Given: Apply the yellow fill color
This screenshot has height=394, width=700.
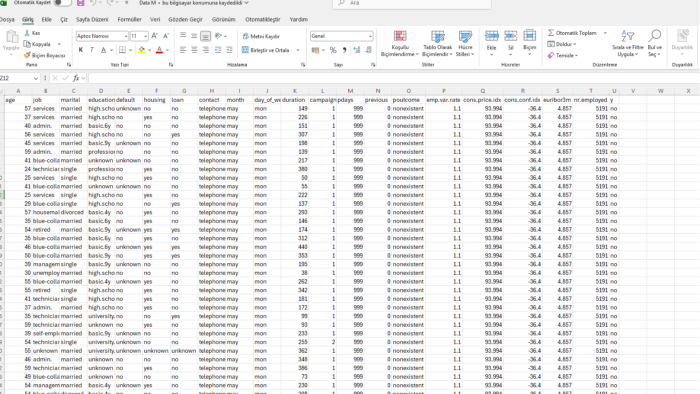Looking at the screenshot, I should pyautogui.click(x=142, y=50).
